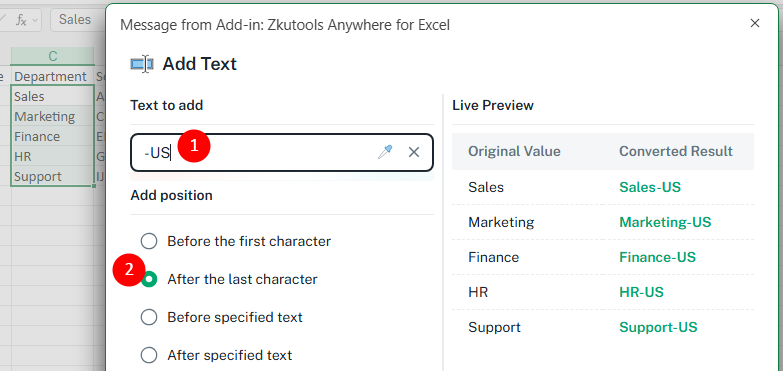Viewport: 783px width, 371px height.
Task: Click Sales-US in Live Preview
Action: click(x=650, y=187)
